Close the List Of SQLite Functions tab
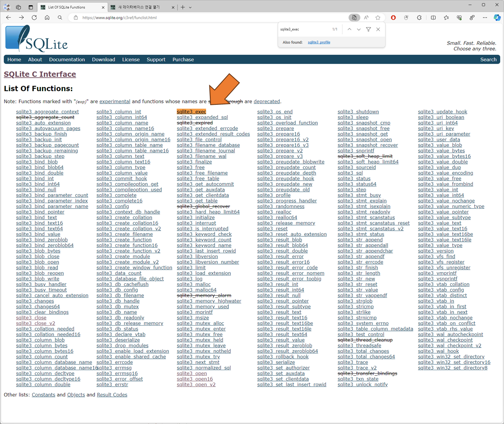 coord(103,7)
